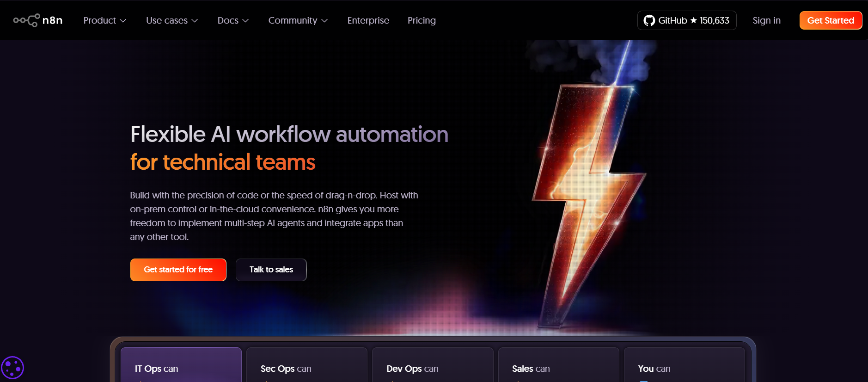Select the IT Ops can tab

[181, 365]
